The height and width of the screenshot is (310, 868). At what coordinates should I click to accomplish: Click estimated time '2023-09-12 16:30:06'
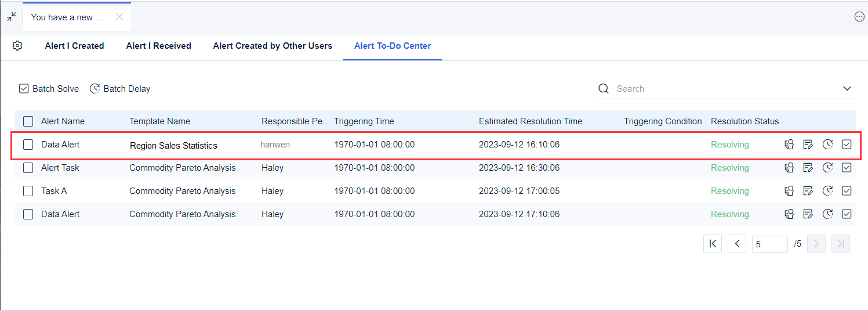point(519,168)
